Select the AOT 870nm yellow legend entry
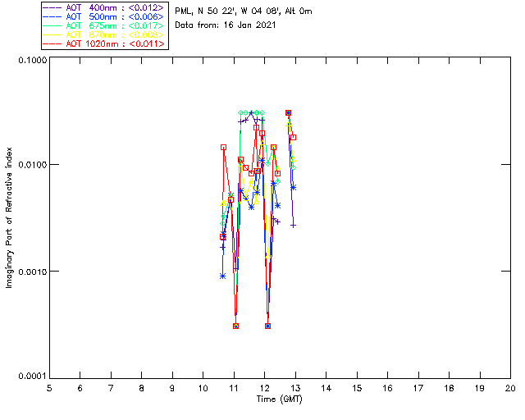The image size is (525, 420). [x=104, y=34]
